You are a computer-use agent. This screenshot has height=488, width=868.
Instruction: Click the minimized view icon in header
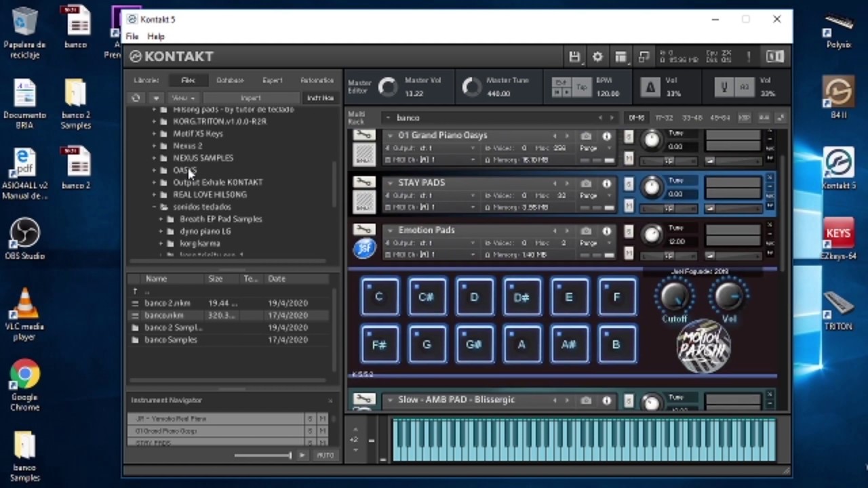coord(644,57)
